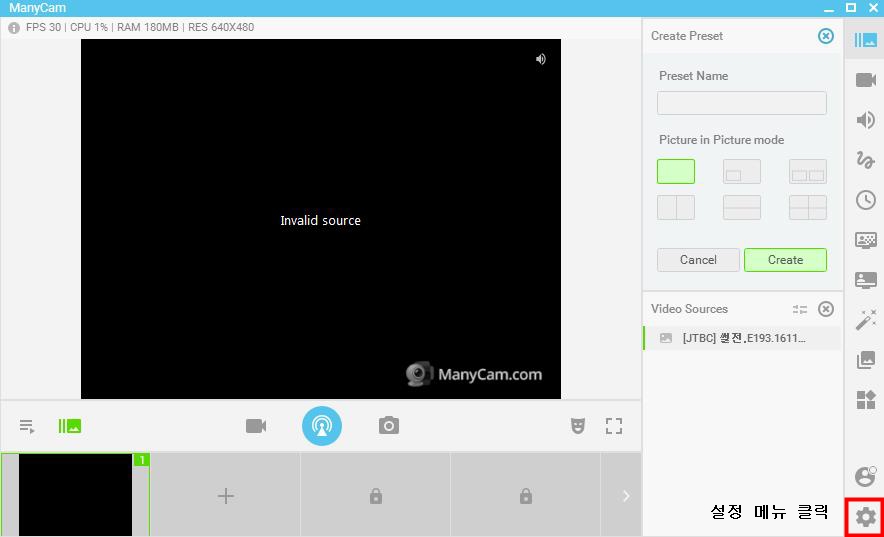Show next presets with right chevron
The image size is (884, 537).
625,496
